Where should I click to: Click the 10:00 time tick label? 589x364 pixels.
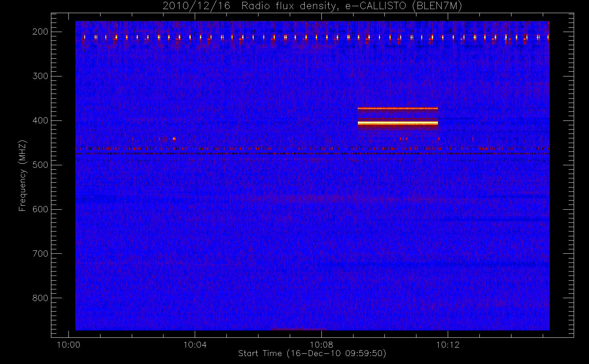pos(68,345)
